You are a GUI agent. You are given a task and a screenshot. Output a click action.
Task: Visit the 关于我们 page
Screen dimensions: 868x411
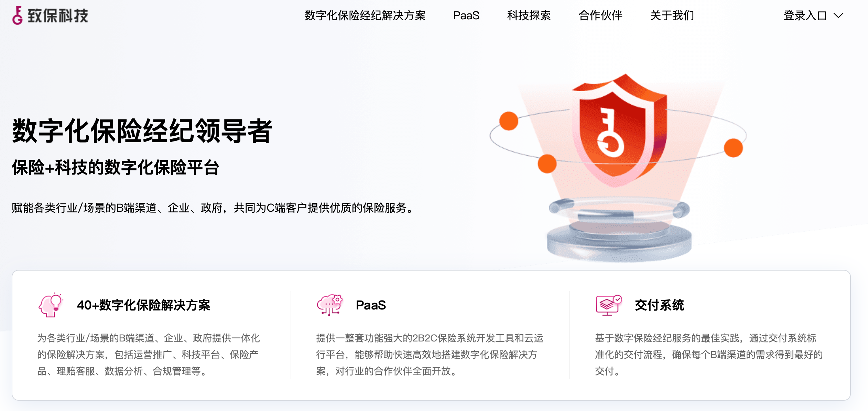point(672,15)
